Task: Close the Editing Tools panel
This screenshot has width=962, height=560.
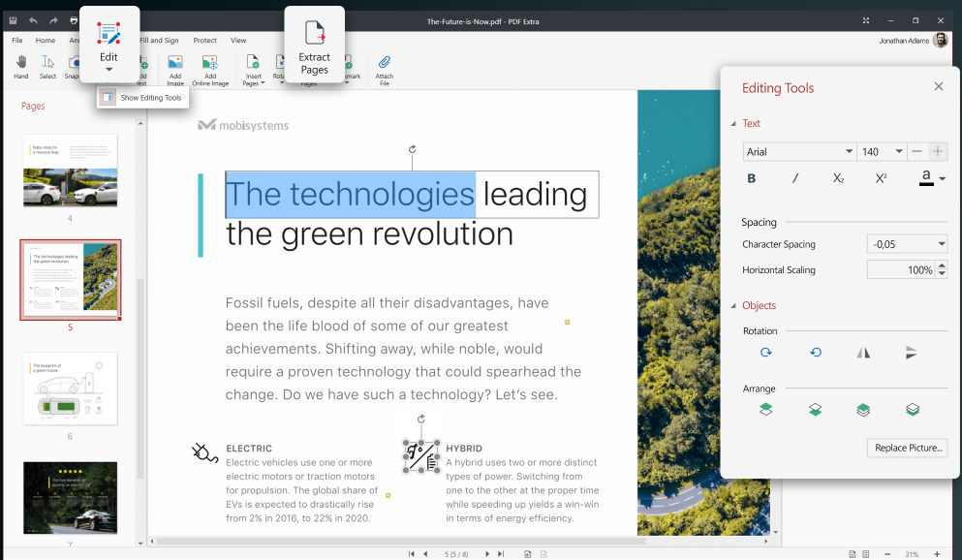Action: [938, 87]
